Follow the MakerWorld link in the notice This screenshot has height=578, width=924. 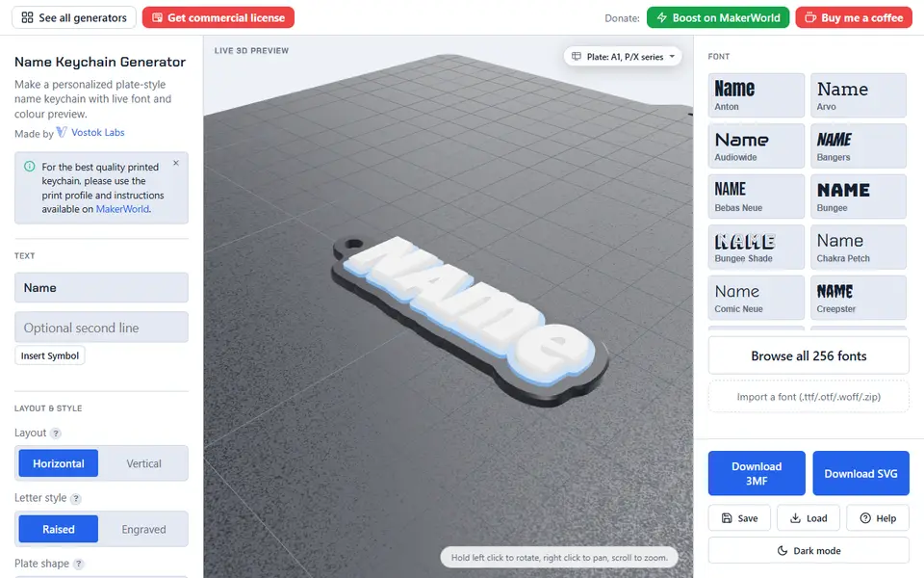pyautogui.click(x=122, y=209)
